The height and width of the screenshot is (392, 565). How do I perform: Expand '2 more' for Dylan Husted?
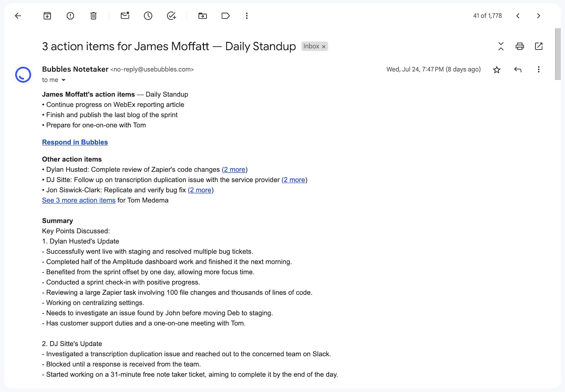(234, 170)
